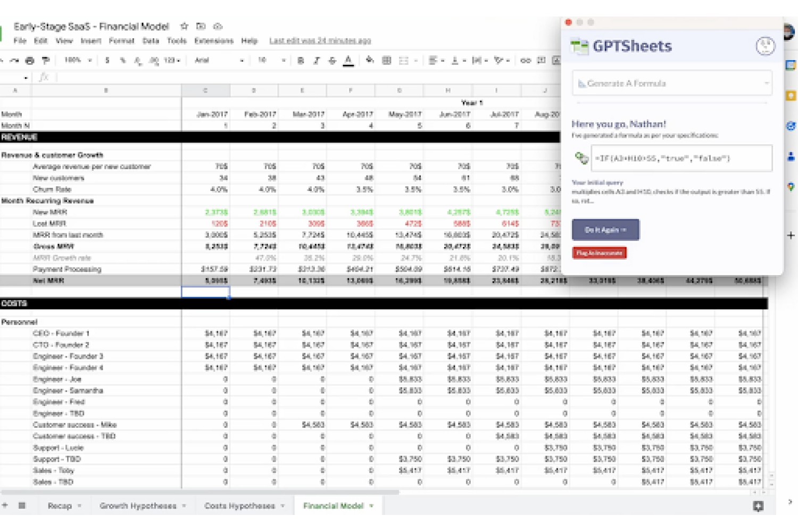Open the Arial font dropdown

coord(219,61)
